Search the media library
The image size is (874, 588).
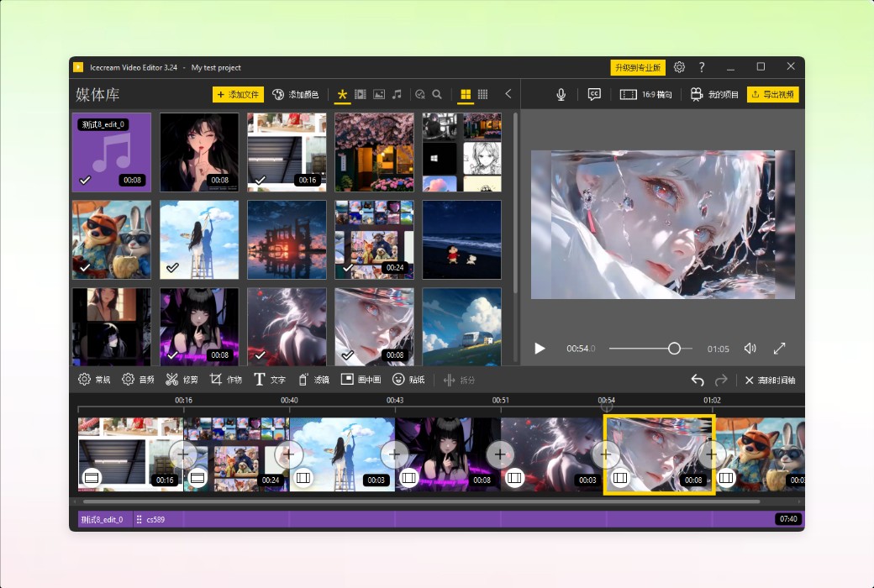click(436, 94)
